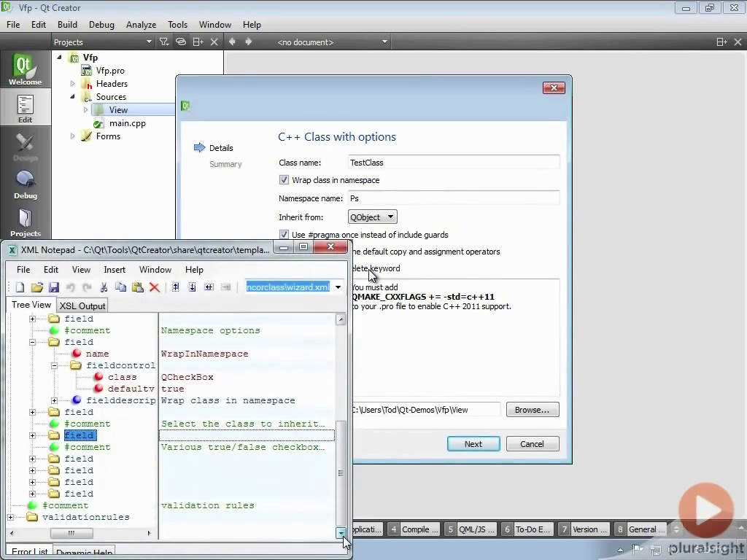Open Analyze menu in Qt Creator
The width and height of the screenshot is (747, 560).
point(141,25)
